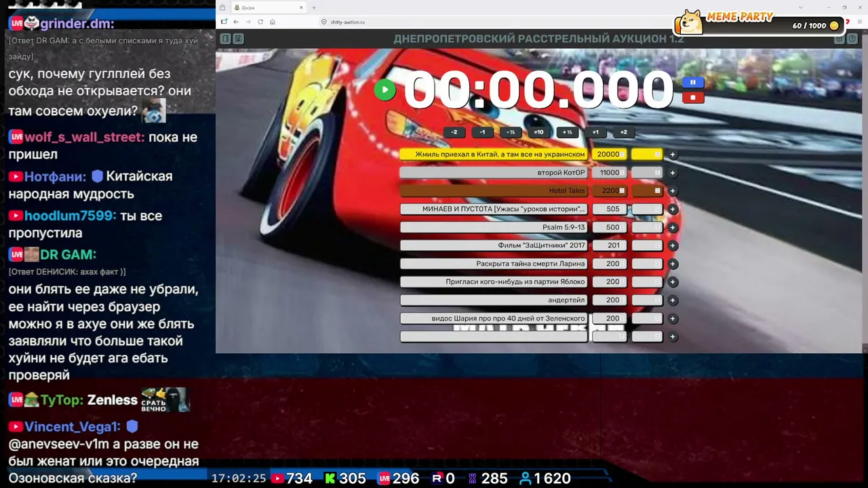Click the add-amount field next to "андертейл"
The image size is (868, 488).
click(647, 300)
